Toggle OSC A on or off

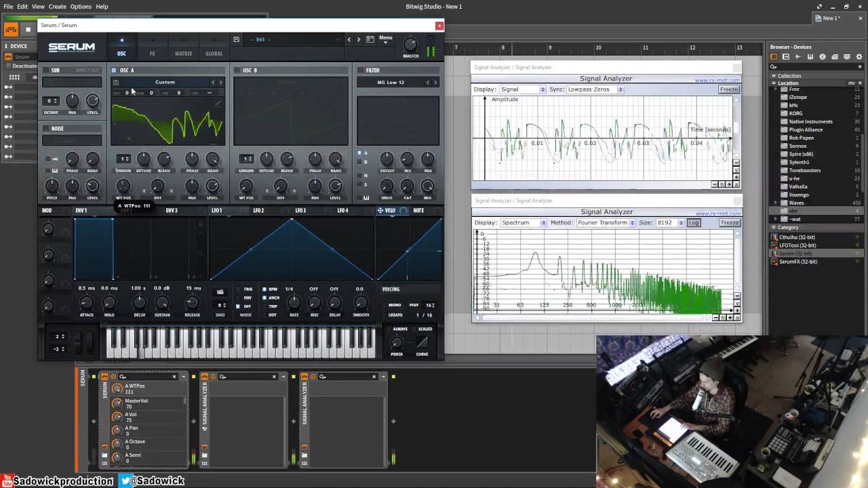tap(113, 70)
